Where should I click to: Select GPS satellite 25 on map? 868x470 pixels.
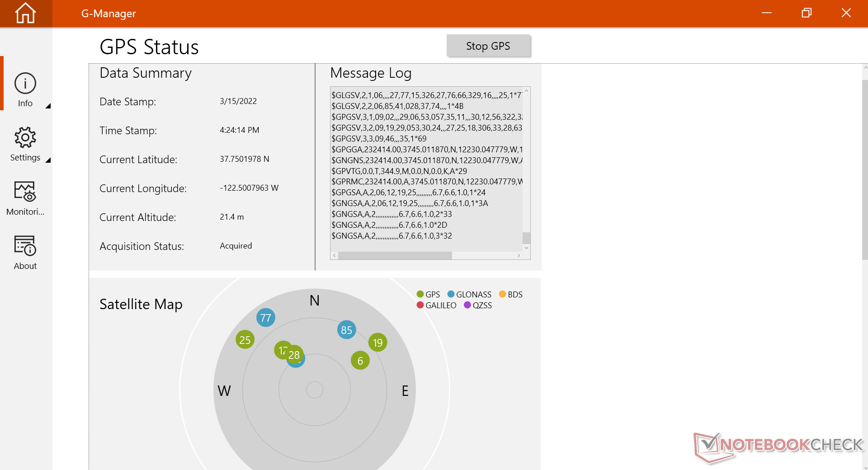pyautogui.click(x=245, y=340)
